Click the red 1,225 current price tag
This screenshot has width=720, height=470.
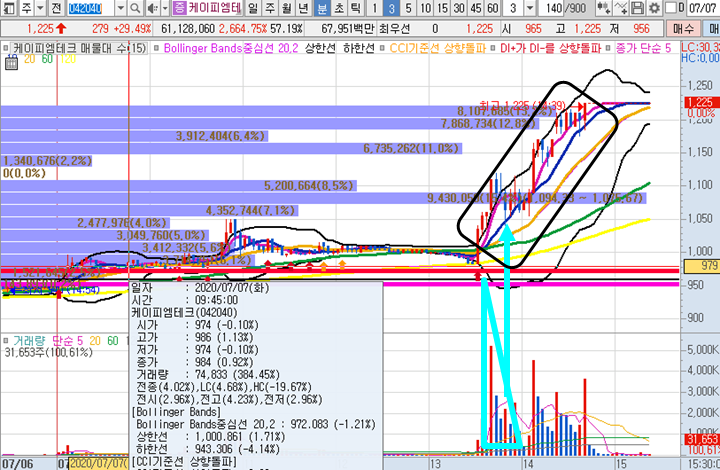point(701,102)
